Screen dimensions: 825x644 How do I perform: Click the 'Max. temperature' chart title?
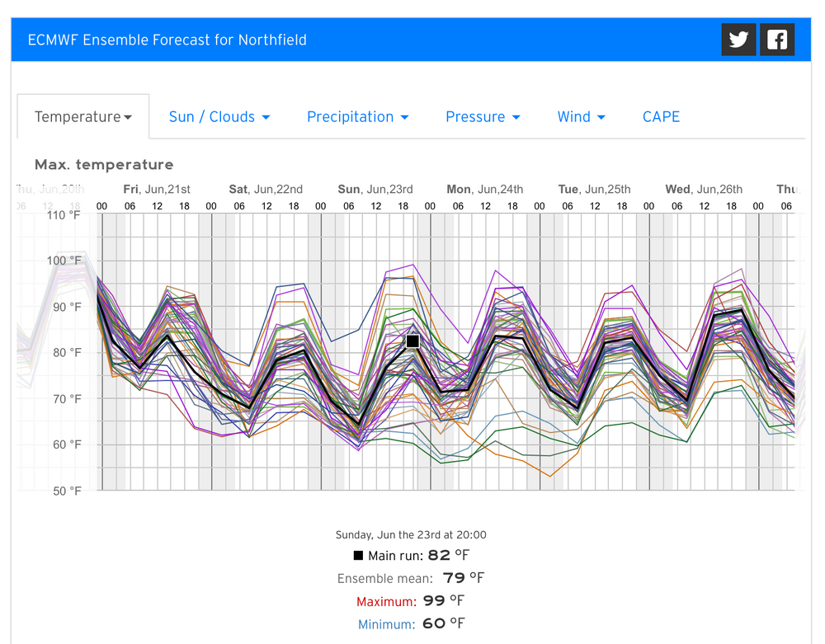point(104,165)
